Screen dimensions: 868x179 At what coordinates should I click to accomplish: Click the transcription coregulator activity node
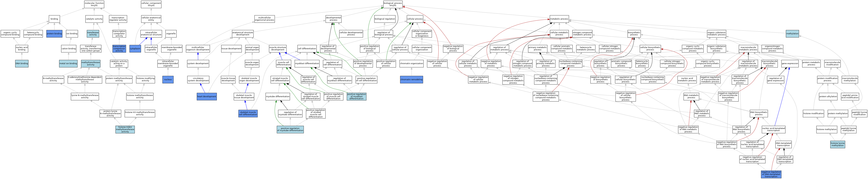coord(119,34)
